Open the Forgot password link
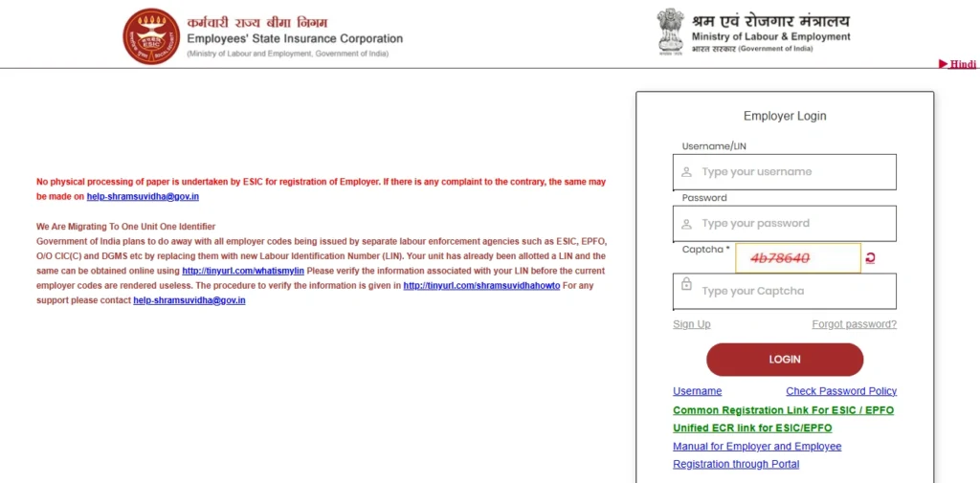 tap(854, 323)
